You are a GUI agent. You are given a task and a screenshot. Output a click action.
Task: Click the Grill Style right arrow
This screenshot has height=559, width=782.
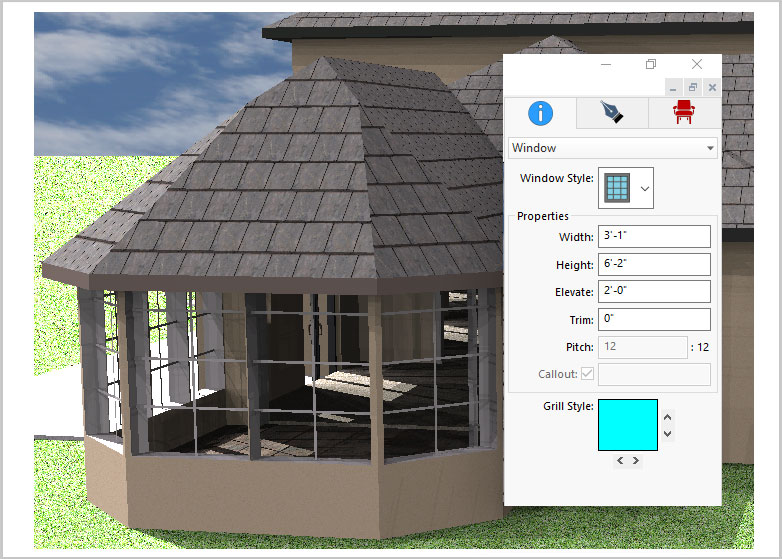click(636, 460)
